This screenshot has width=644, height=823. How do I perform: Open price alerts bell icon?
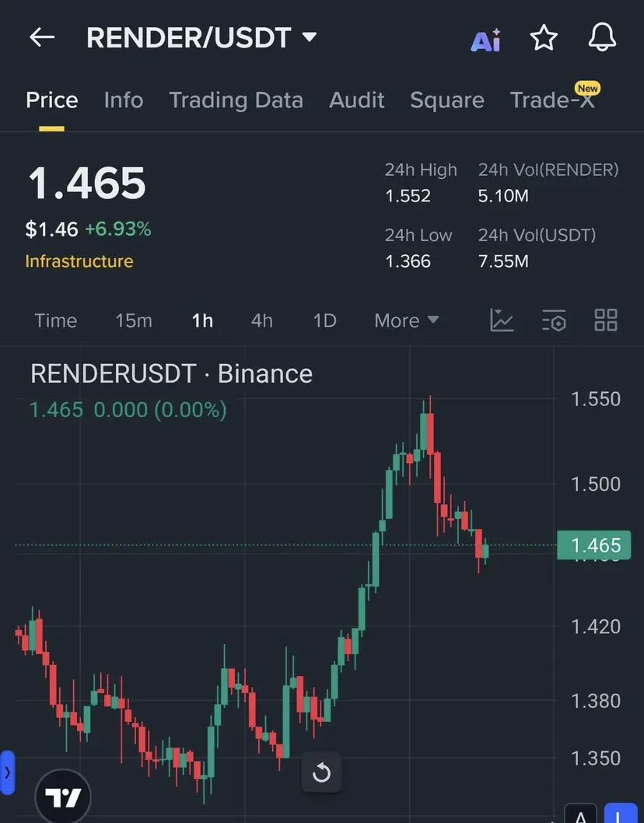[x=602, y=37]
